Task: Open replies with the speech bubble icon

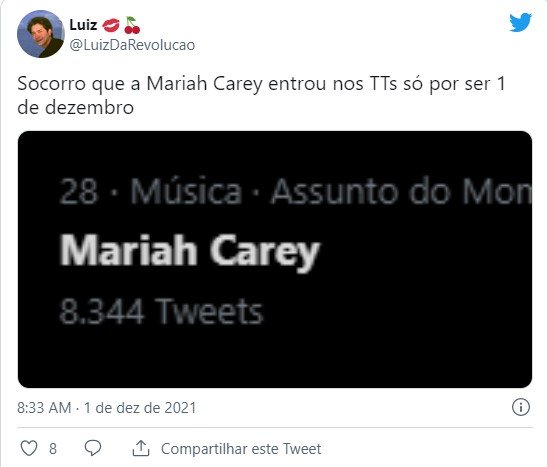Action: pos(93,448)
